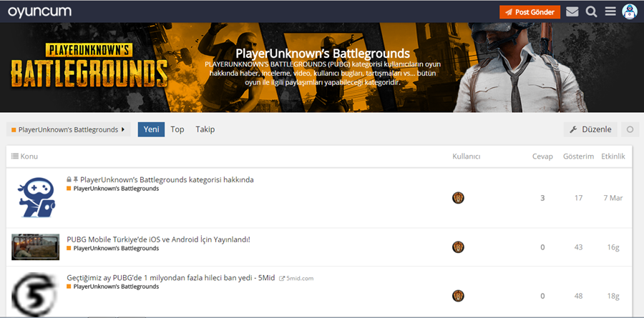Screen dimensions: 644x318
Task: Click the Düzenle wrench button
Action: [590, 129]
